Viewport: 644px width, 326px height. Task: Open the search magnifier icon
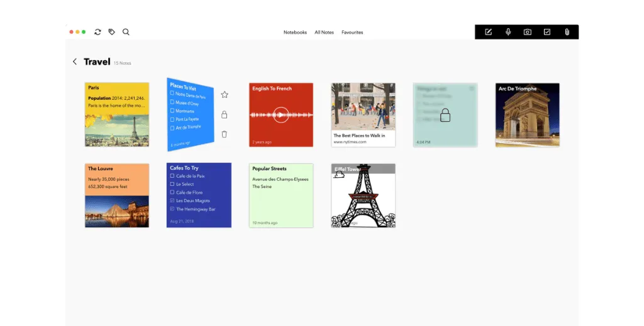(x=126, y=32)
